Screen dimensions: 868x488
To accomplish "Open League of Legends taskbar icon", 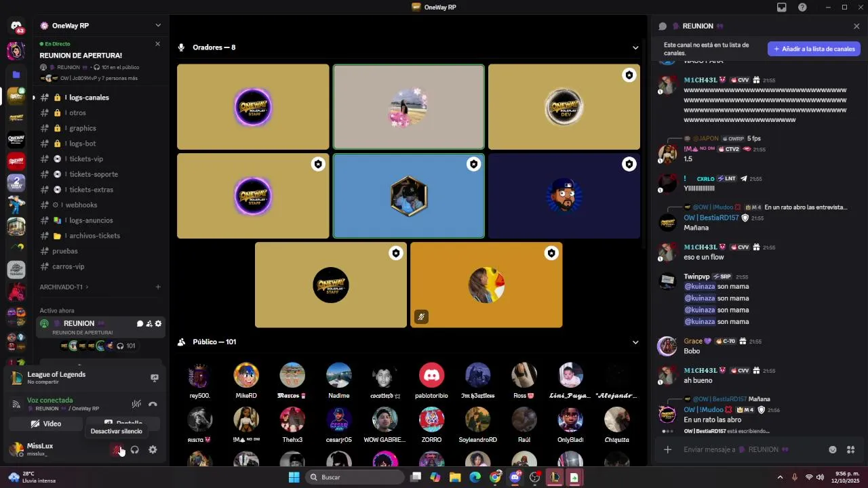I will coord(554,477).
